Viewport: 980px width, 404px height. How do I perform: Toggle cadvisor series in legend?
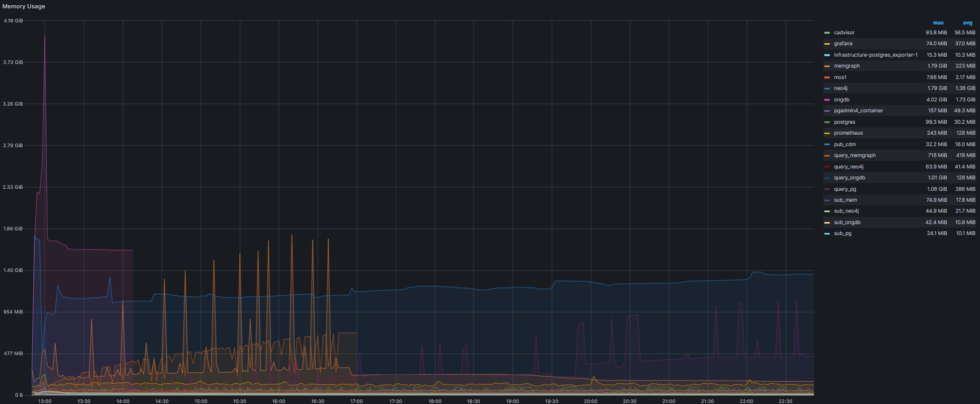pos(844,33)
